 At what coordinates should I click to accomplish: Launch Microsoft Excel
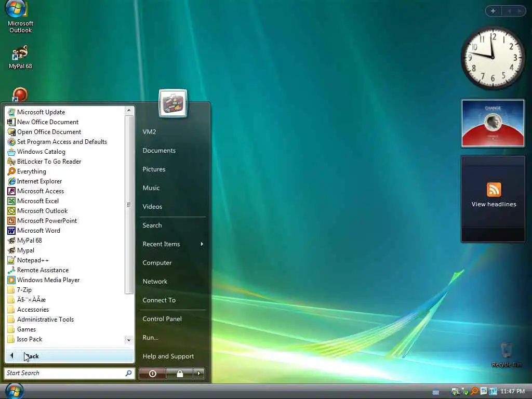(x=65, y=201)
